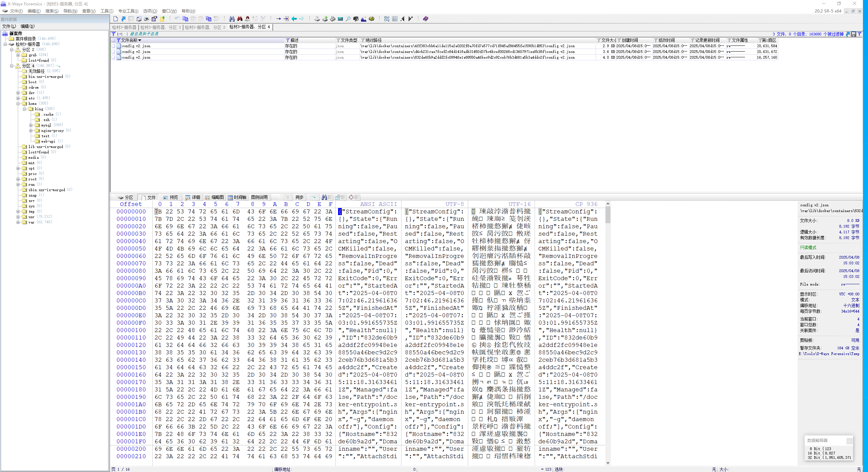This screenshot has width=868, height=472.
Task: Collapse the home folder tree node
Action: [18, 104]
